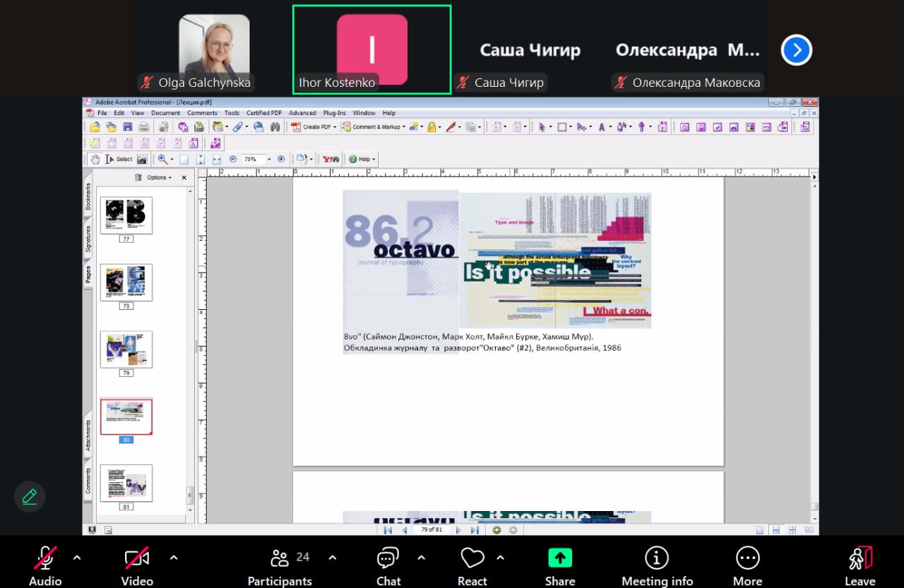Jump to first page in status bar
The height and width of the screenshot is (588, 904).
[x=388, y=530]
